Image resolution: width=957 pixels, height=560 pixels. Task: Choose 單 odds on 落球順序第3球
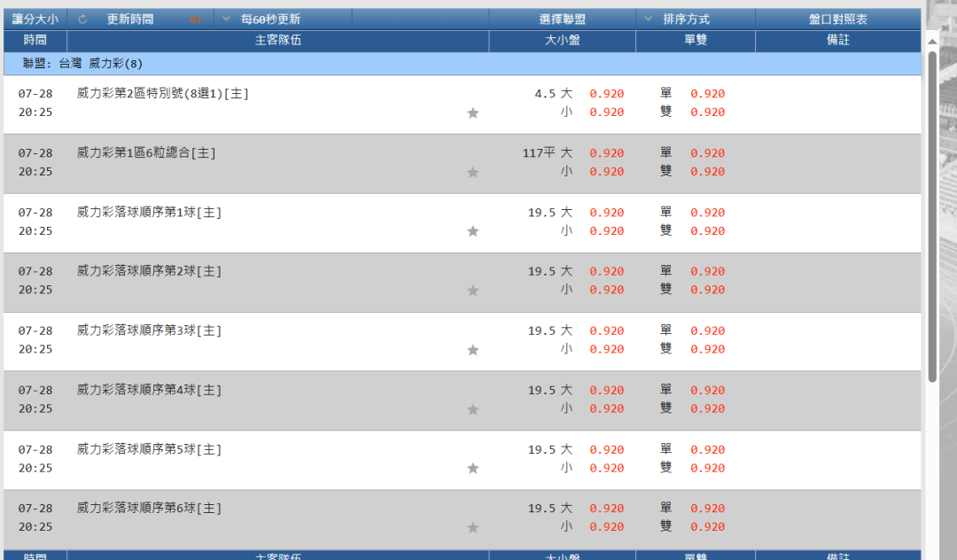point(708,331)
